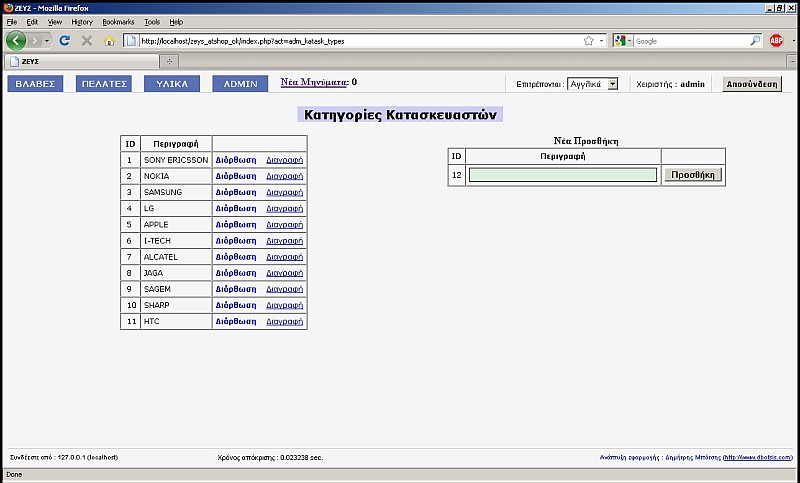This screenshot has width=800, height=483.
Task: Bookmark this page with star icon
Action: [589, 41]
